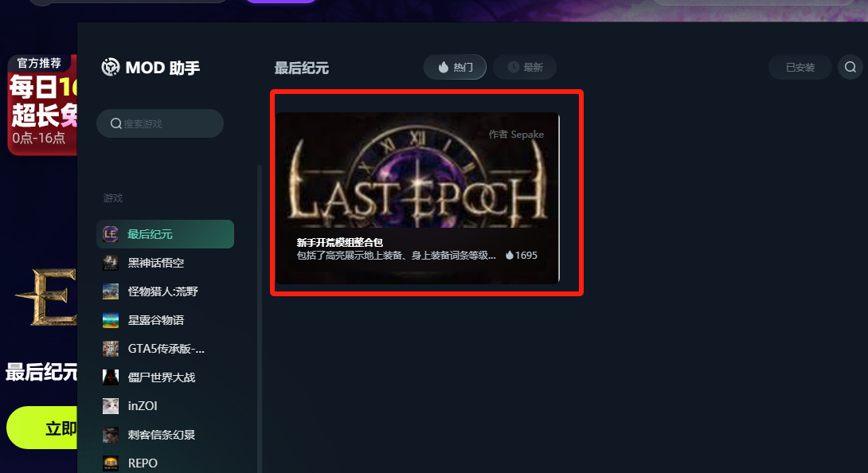Focus the 搜索游戏 search field
868x473 pixels.
160,123
